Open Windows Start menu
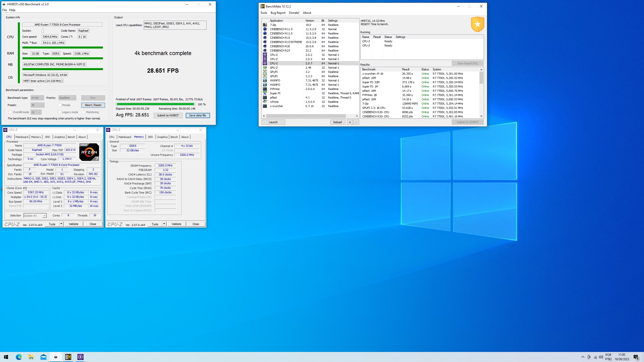 pos(6,357)
